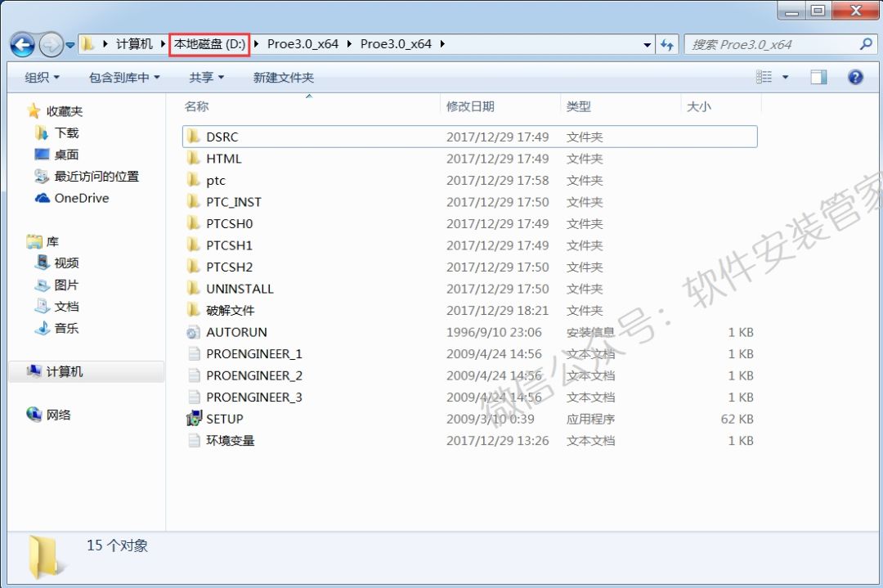Expand the address bar history dropdown
The image size is (883, 588).
click(647, 44)
